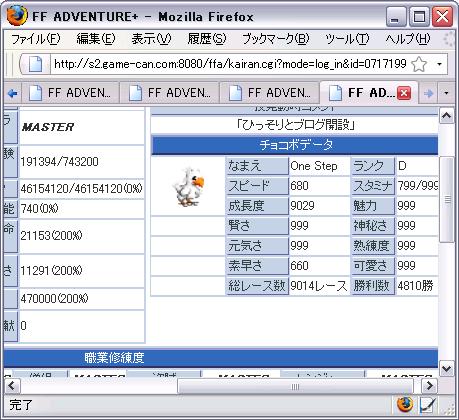
Task: Click the 可愛さ label cell
Action: pos(373,266)
